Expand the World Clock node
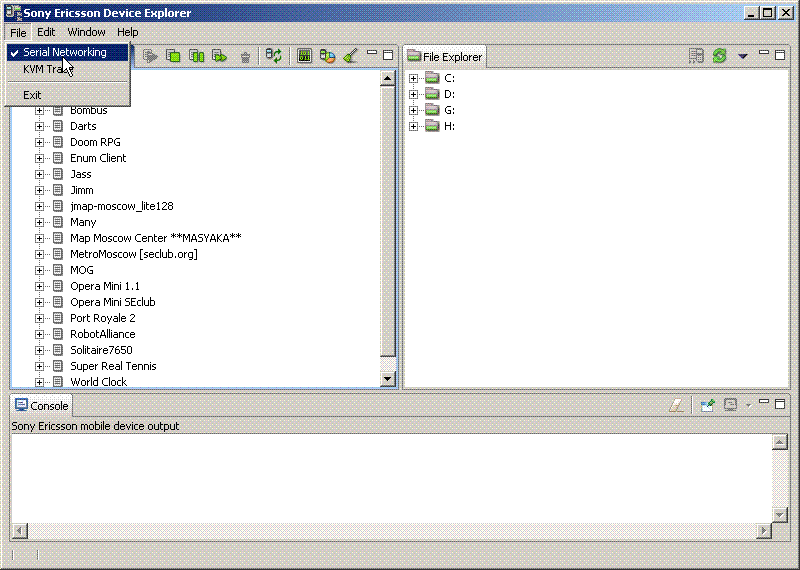This screenshot has width=800, height=570. [39, 382]
